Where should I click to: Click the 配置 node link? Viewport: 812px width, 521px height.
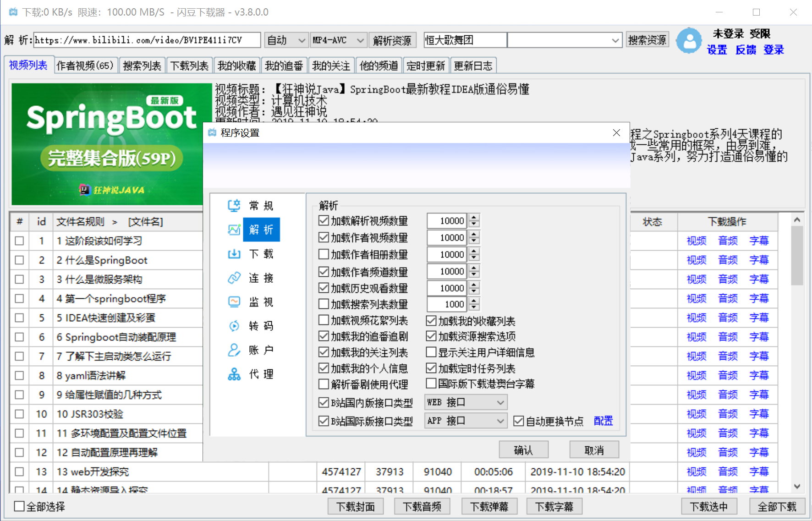603,421
